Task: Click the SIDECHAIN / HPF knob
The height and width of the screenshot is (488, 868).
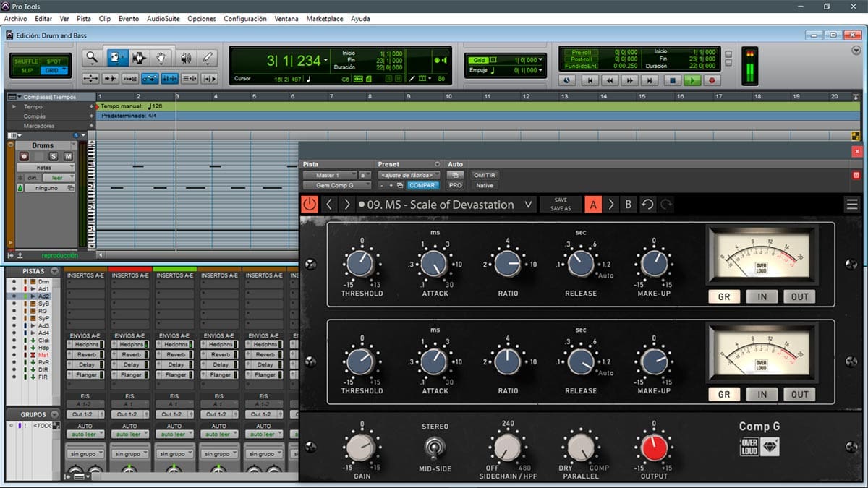Action: coord(508,448)
